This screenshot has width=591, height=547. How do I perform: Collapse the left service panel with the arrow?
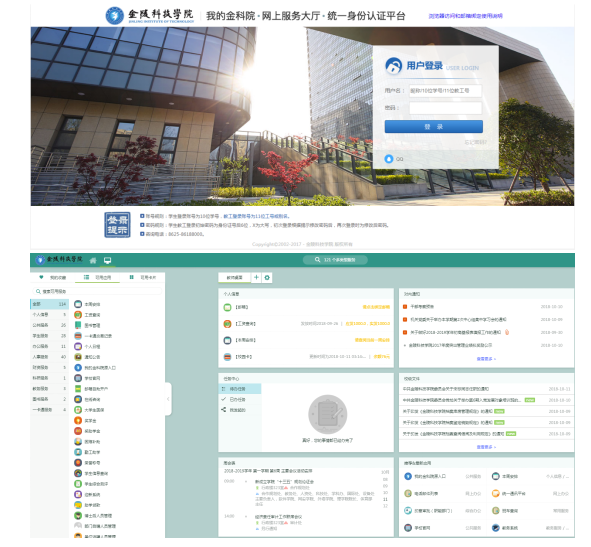click(x=168, y=399)
